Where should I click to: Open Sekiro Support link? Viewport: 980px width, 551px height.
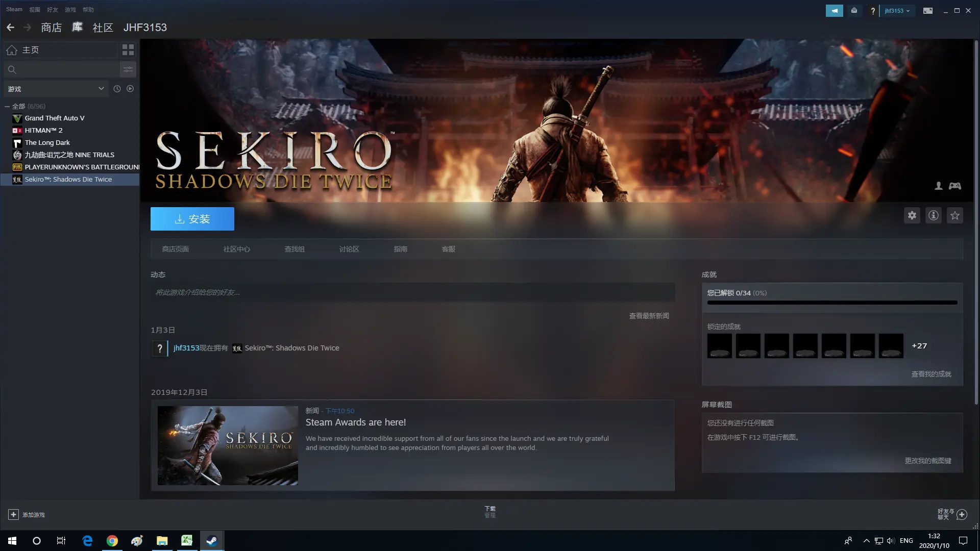[449, 249]
